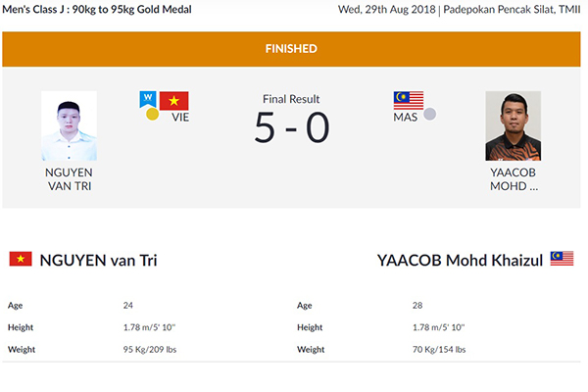Click Vietnam flag above VIE label
Image resolution: width=588 pixels, height=392 pixels.
[x=174, y=101]
